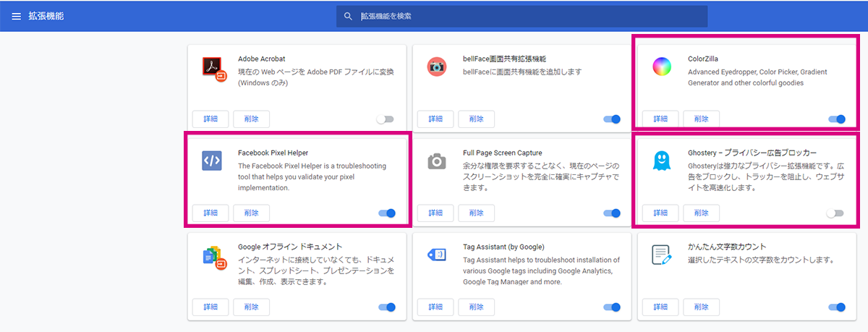Open 詳細 for かんたん文字数カウント
Screen dimensions: 868x332
pyautogui.click(x=660, y=307)
